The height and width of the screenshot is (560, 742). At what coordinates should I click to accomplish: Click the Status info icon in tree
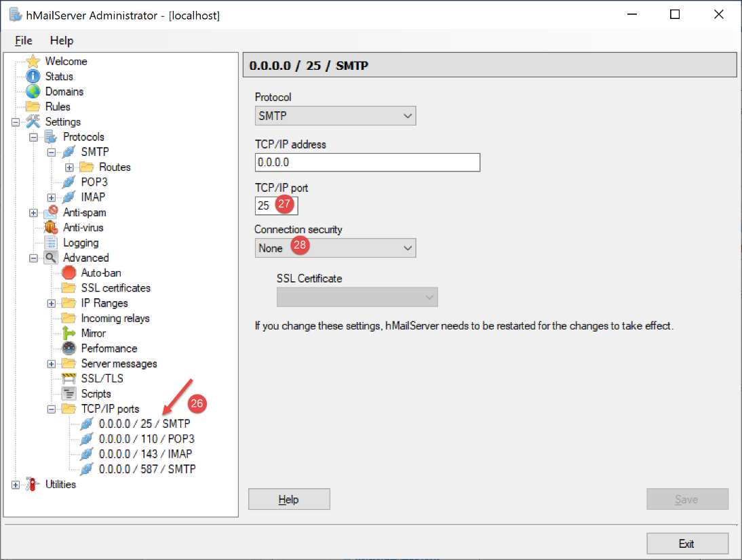33,77
